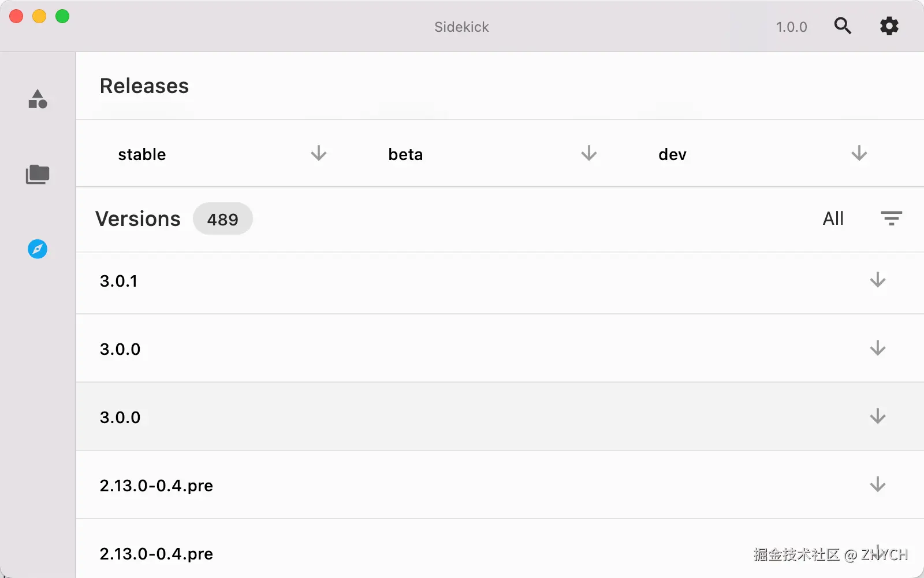924x578 pixels.
Task: Open the search magnifier icon
Action: point(843,26)
